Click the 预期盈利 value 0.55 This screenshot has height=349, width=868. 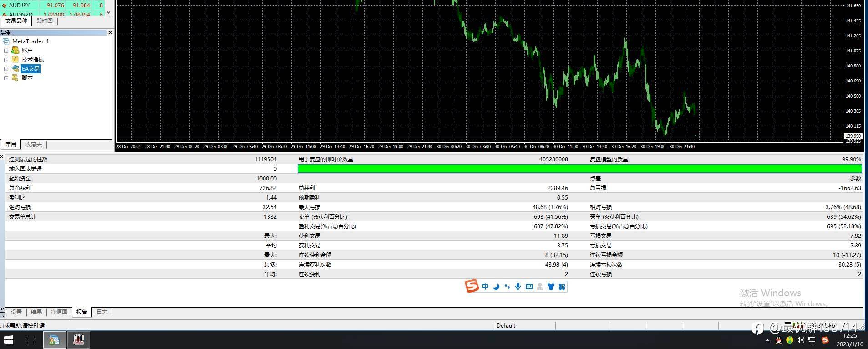[563, 198]
